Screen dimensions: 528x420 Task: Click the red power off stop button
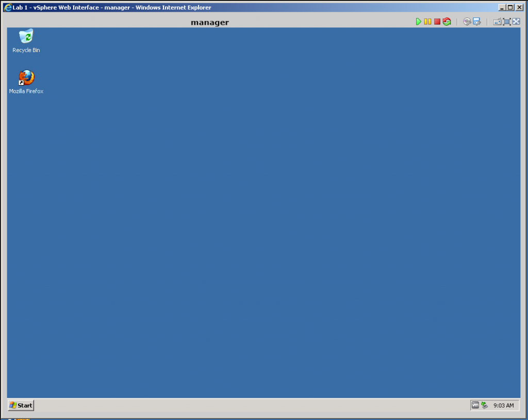437,22
